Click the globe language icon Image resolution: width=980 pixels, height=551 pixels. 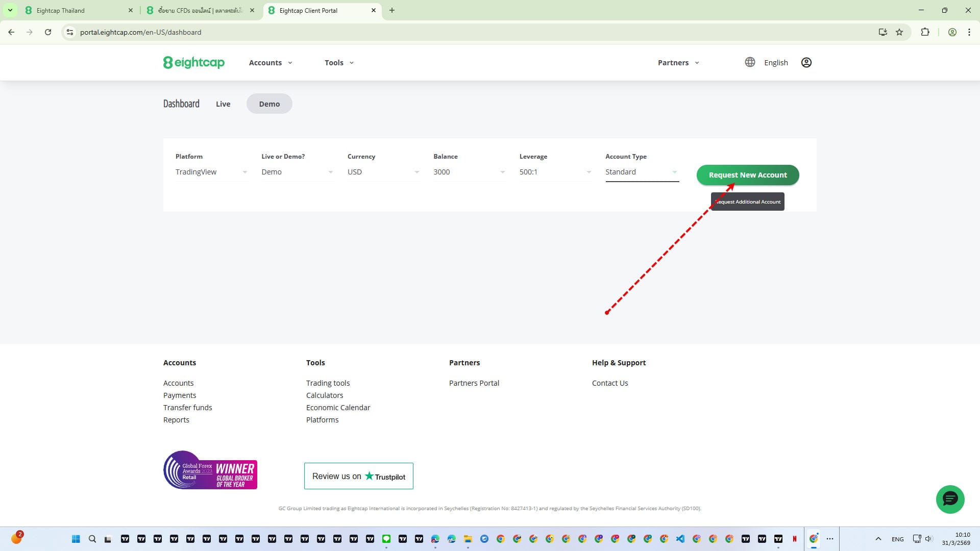click(749, 62)
